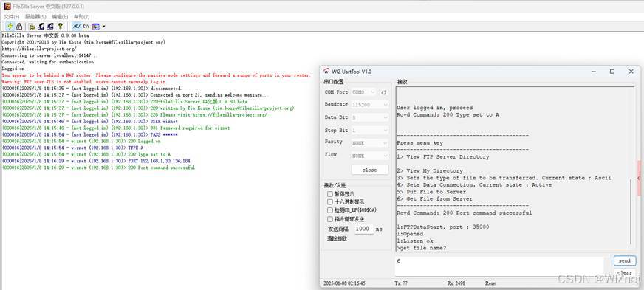The width and height of the screenshot is (644, 290).
Task: Click the clear button below send
Action: [625, 272]
